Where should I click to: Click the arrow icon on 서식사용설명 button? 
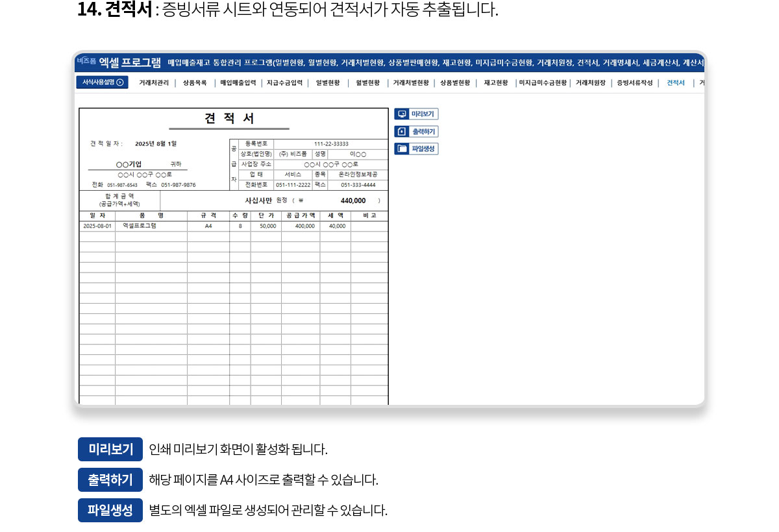tap(120, 82)
